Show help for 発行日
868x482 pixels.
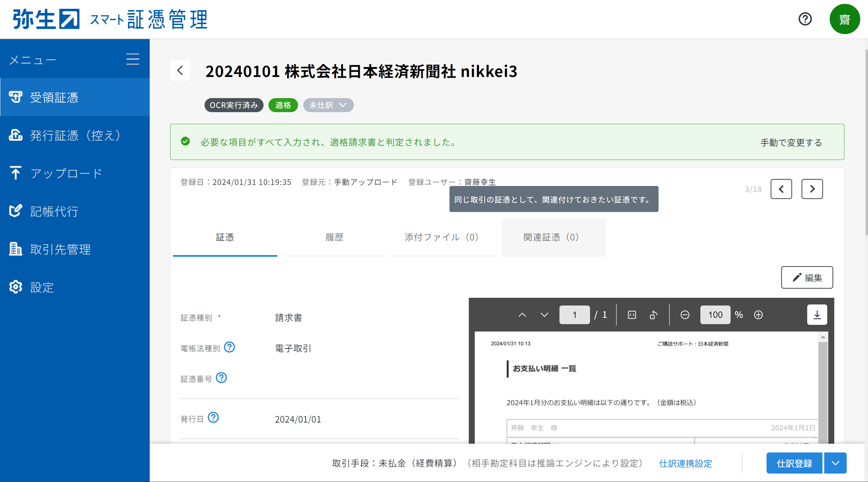click(213, 418)
